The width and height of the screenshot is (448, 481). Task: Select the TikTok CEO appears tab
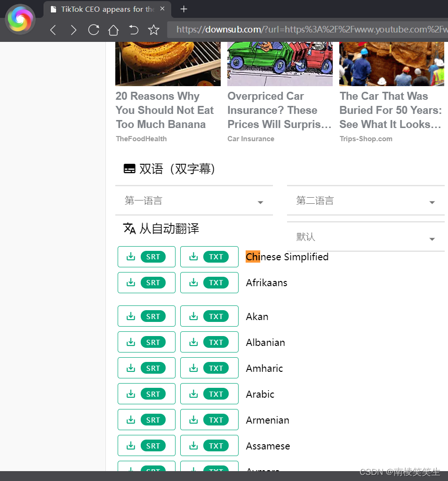pyautogui.click(x=107, y=9)
